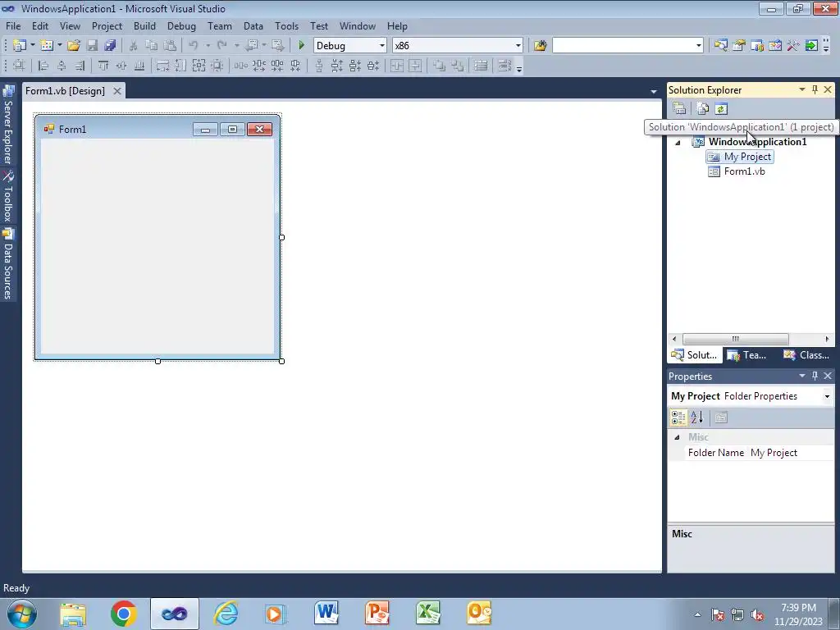Open the File menu

(x=13, y=25)
